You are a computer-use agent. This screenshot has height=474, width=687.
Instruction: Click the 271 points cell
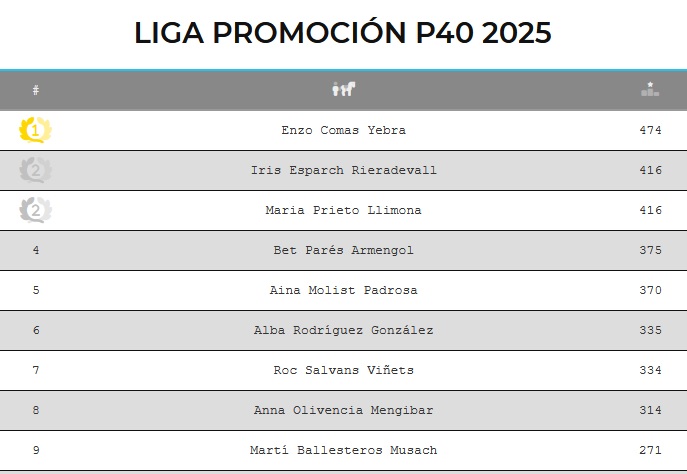650,450
